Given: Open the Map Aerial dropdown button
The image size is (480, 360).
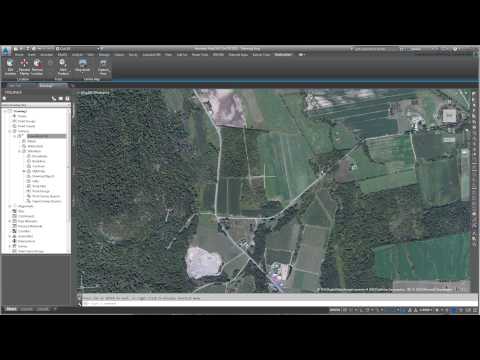Looking at the screenshot, I should pyautogui.click(x=83, y=66).
